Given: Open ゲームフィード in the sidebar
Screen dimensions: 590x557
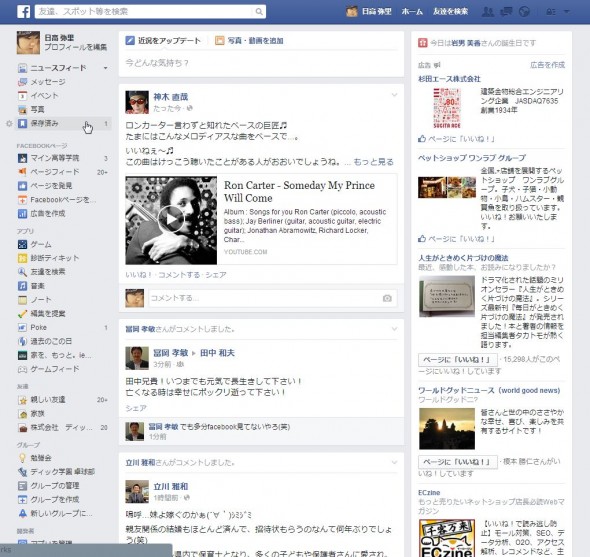Looking at the screenshot, I should [x=55, y=369].
